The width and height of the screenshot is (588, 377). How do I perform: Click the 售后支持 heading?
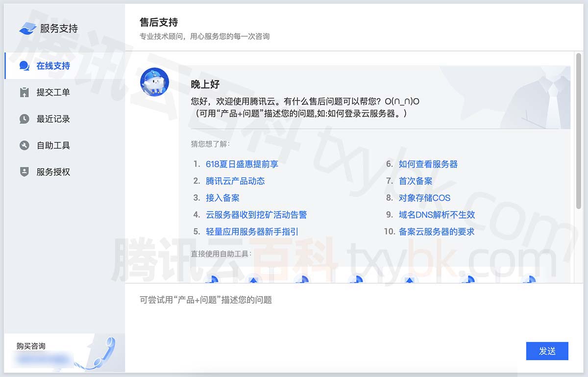[x=159, y=22]
